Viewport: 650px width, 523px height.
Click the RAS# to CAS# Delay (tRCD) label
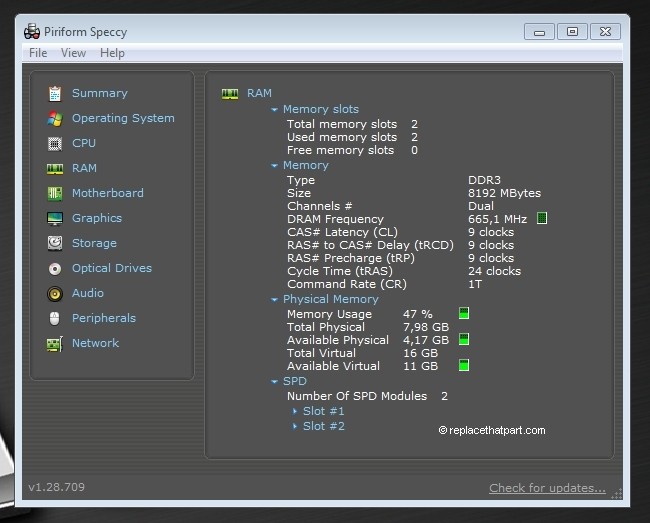(370, 245)
